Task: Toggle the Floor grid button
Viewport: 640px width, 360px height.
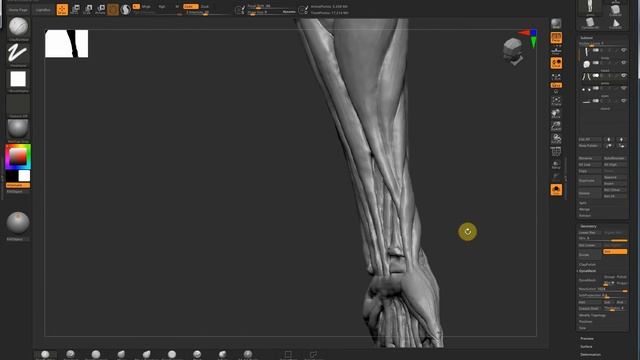Action: click(x=556, y=51)
